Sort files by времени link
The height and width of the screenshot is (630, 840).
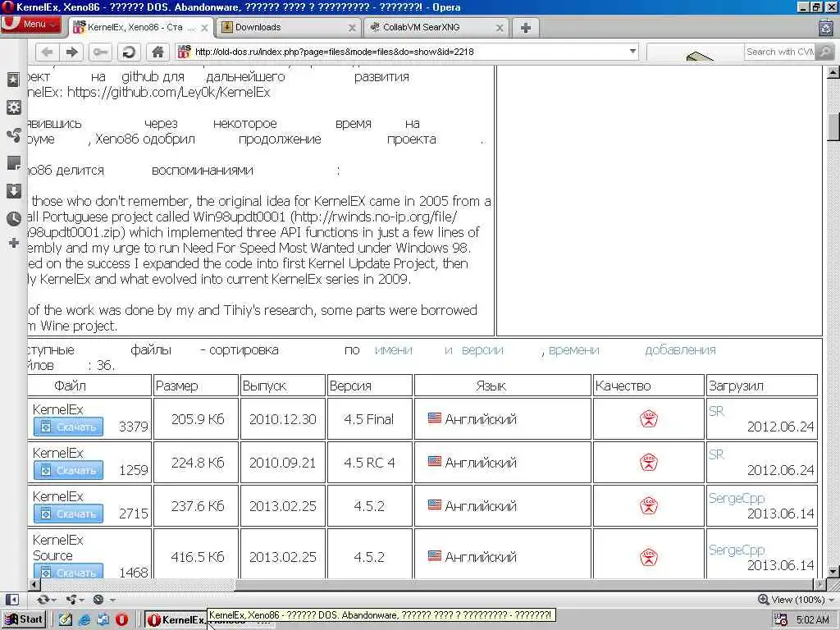pos(573,350)
